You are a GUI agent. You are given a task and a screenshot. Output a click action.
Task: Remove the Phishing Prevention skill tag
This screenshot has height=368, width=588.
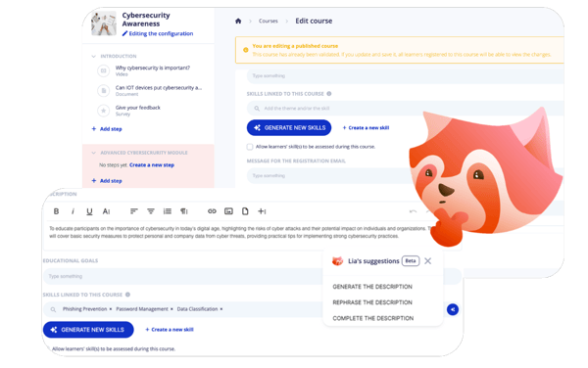110,309
